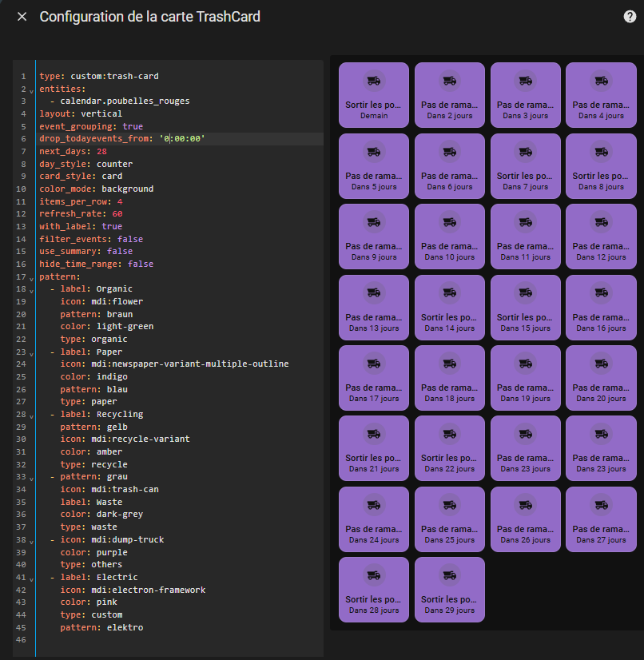This screenshot has width=644, height=660.
Task: Click the 'pattern: elektro' line
Action: (101, 627)
